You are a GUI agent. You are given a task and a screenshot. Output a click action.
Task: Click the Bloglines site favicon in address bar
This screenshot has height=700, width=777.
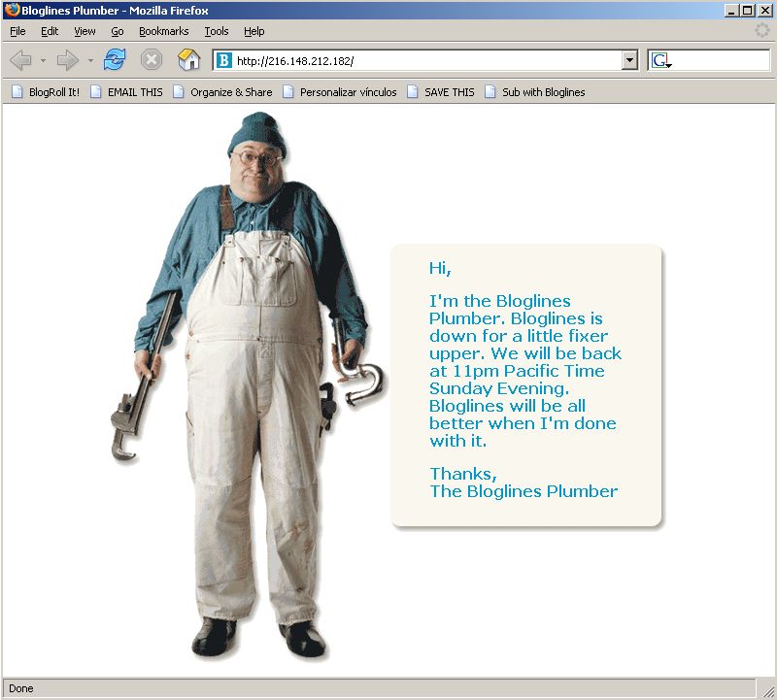click(224, 60)
